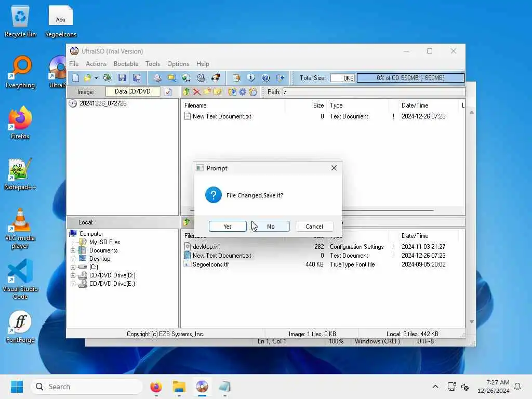Click the Firefox taskbar icon

[x=156, y=387]
